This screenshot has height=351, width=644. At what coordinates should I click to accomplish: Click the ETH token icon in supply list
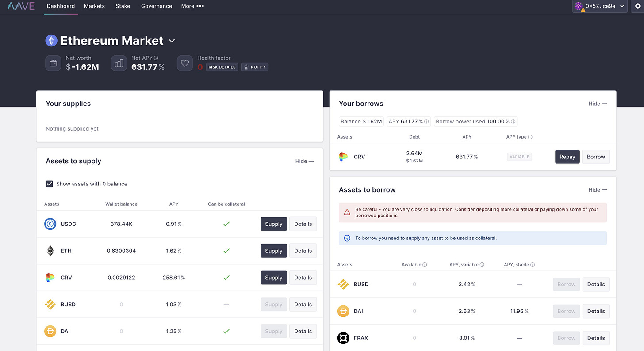(x=50, y=251)
